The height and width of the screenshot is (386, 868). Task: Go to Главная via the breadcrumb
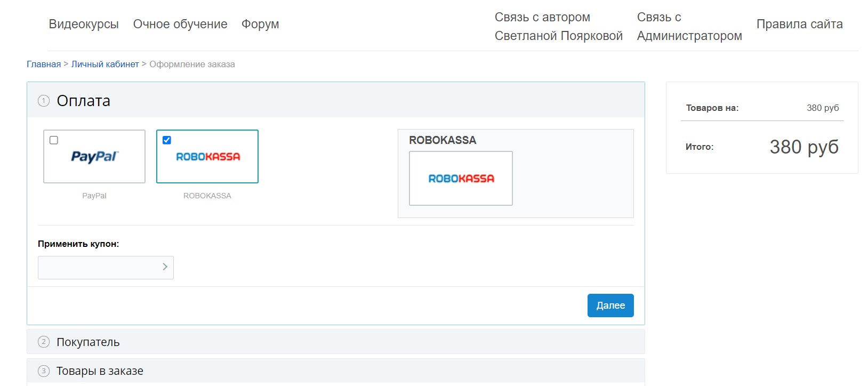point(44,64)
